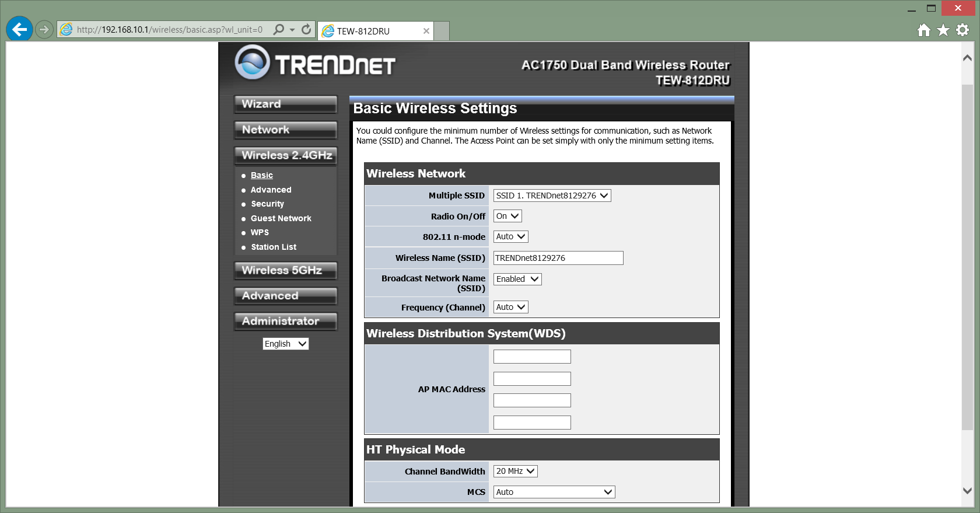Open the Advanced main menu button

(x=286, y=296)
